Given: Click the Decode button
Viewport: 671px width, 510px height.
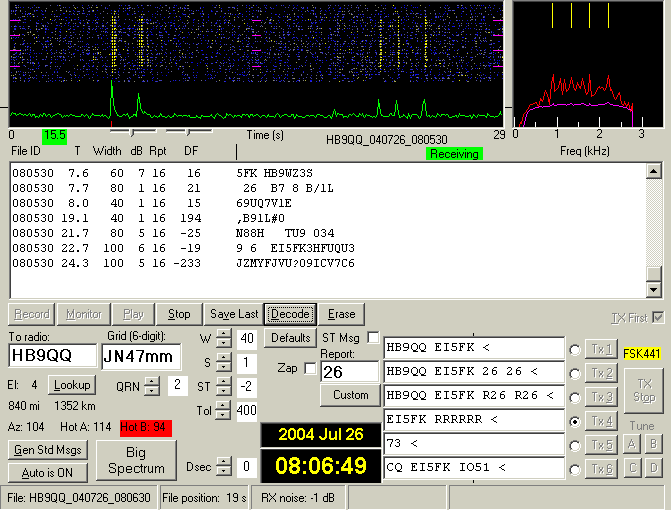Looking at the screenshot, I should pyautogui.click(x=290, y=314).
